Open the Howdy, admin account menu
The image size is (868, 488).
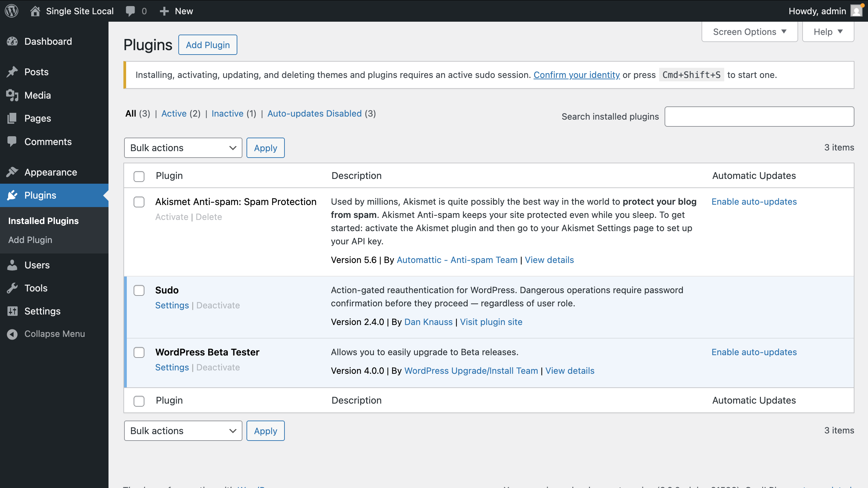point(826,11)
